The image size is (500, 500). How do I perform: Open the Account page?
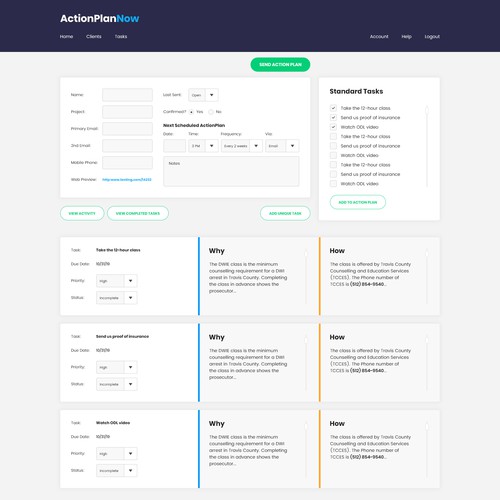[x=379, y=36]
